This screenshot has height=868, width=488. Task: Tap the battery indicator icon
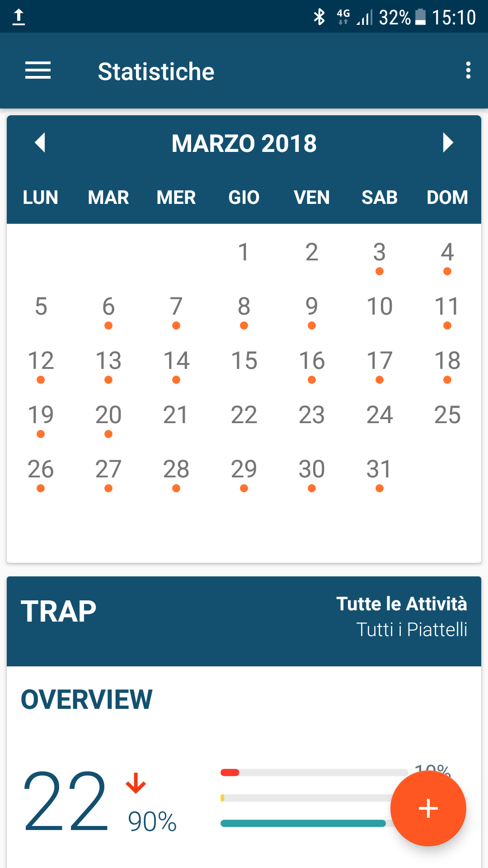point(420,17)
